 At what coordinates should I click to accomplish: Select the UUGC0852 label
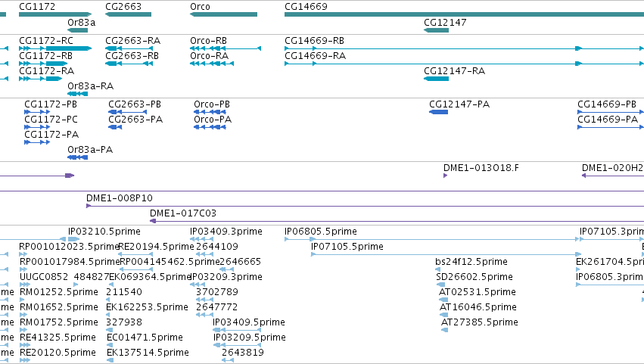[x=44, y=277]
